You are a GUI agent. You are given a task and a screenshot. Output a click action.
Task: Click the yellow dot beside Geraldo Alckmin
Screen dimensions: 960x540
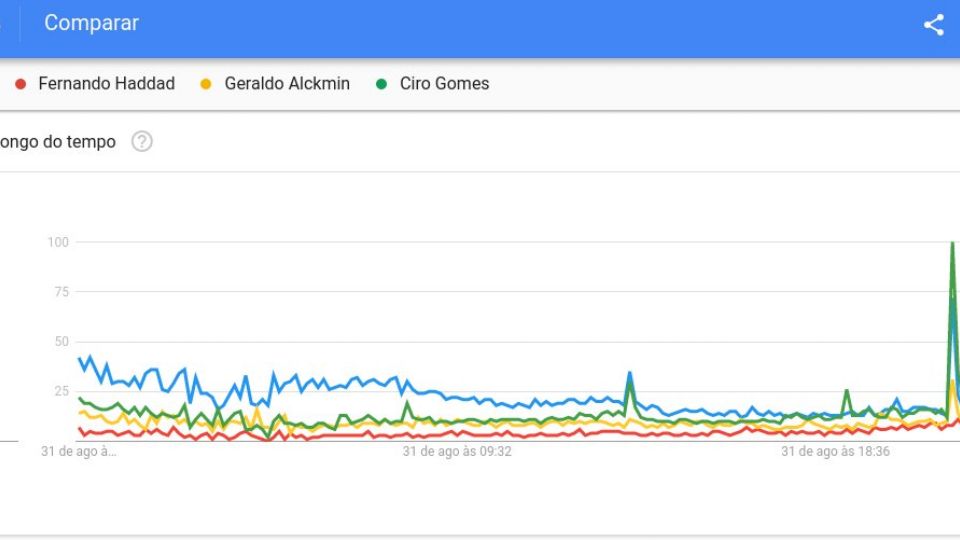point(206,84)
